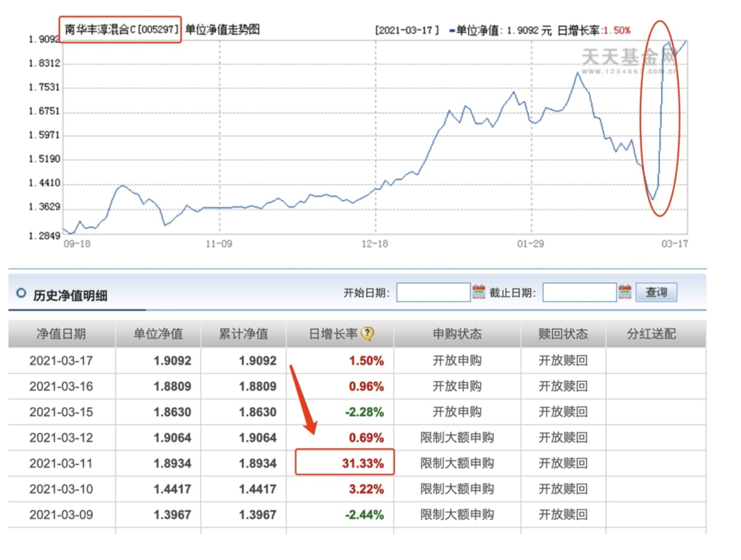Click the 累计净值 column header

click(x=243, y=334)
